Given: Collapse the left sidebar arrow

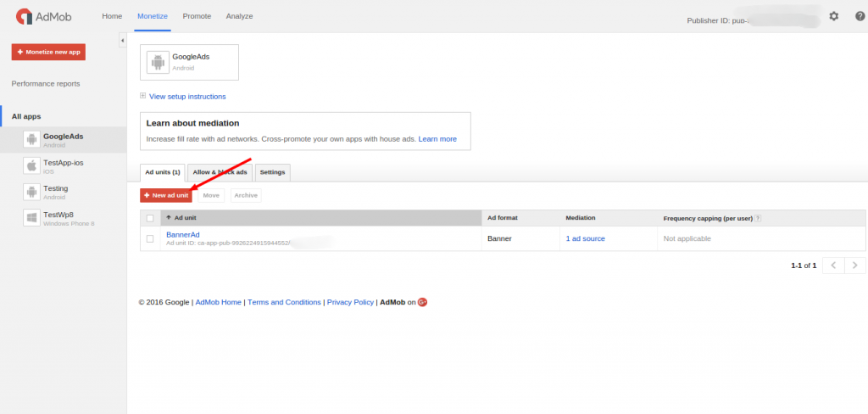Looking at the screenshot, I should (122, 41).
